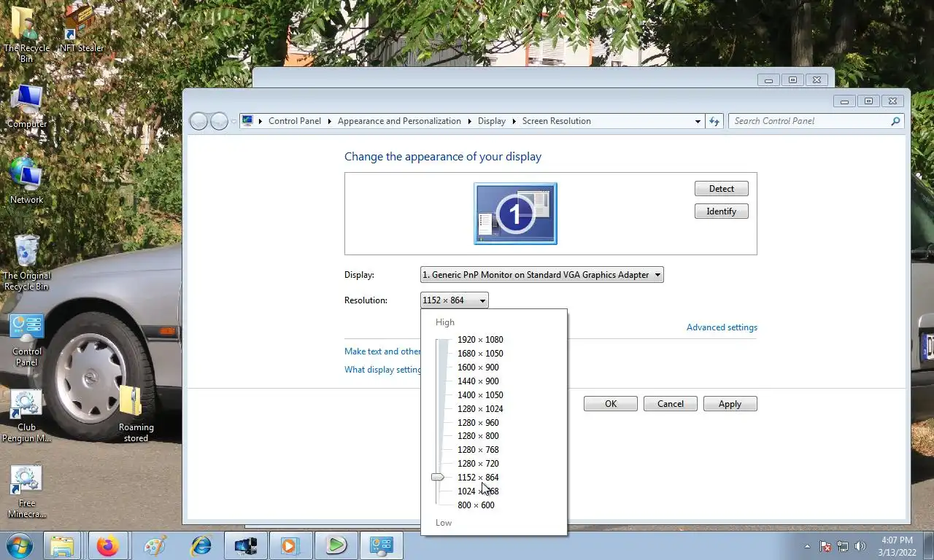Open the Roaming stored folder icon
This screenshot has height=560, width=934.
136,413
